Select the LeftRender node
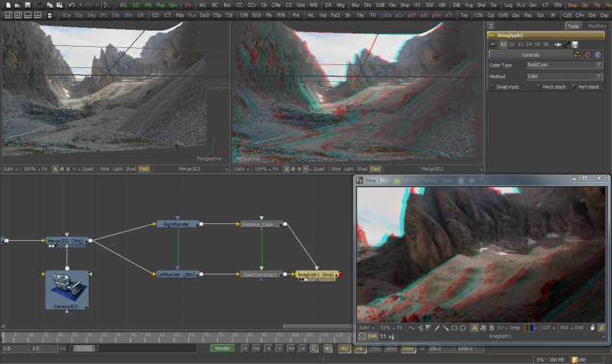Viewport: 612px width, 364px height. tap(178, 275)
